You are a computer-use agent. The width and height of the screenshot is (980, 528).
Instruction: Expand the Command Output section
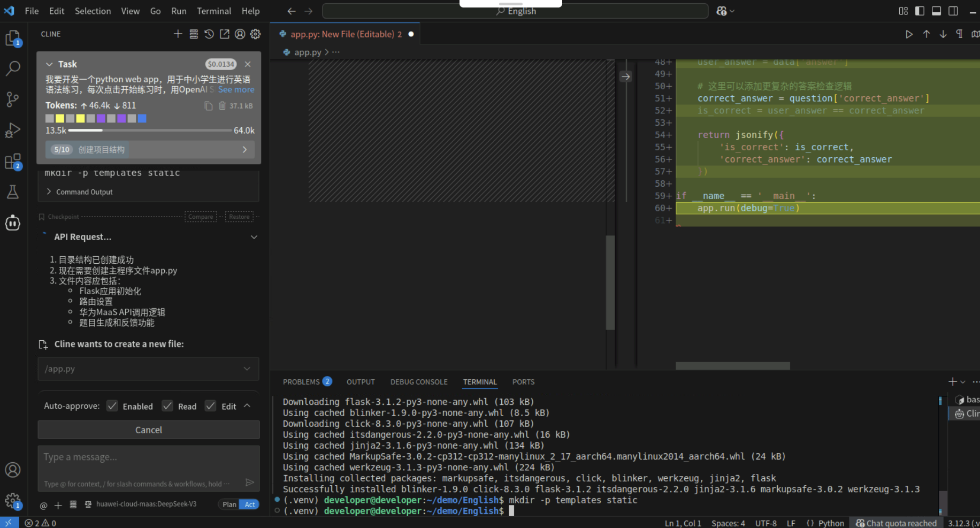[80, 192]
